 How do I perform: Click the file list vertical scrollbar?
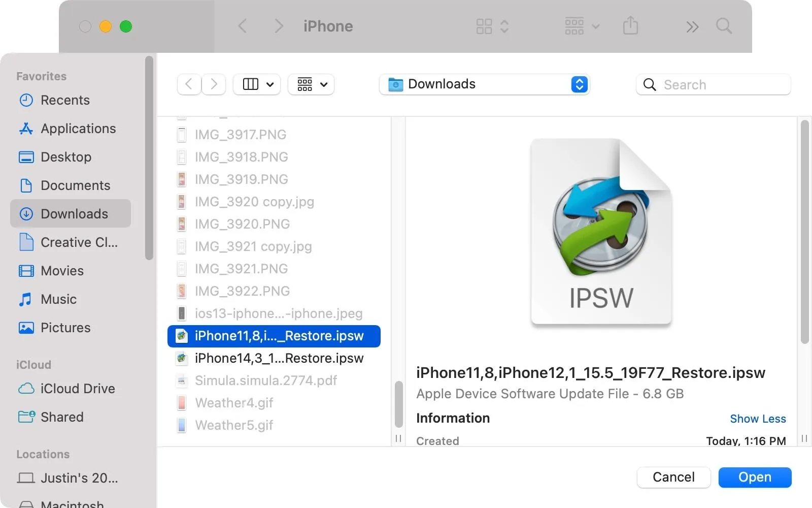pyautogui.click(x=399, y=404)
